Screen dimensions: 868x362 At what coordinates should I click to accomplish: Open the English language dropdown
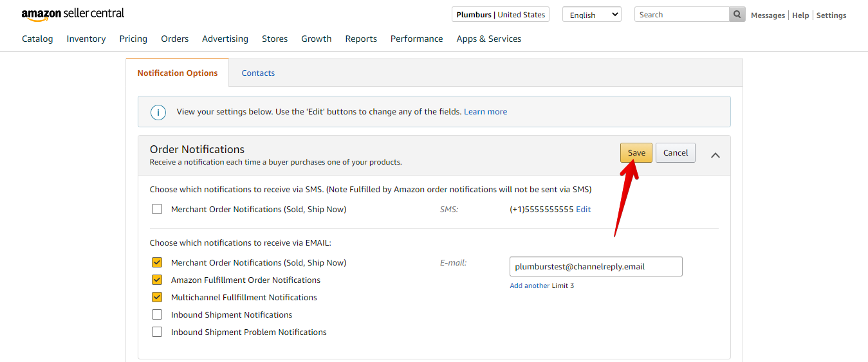(x=591, y=15)
